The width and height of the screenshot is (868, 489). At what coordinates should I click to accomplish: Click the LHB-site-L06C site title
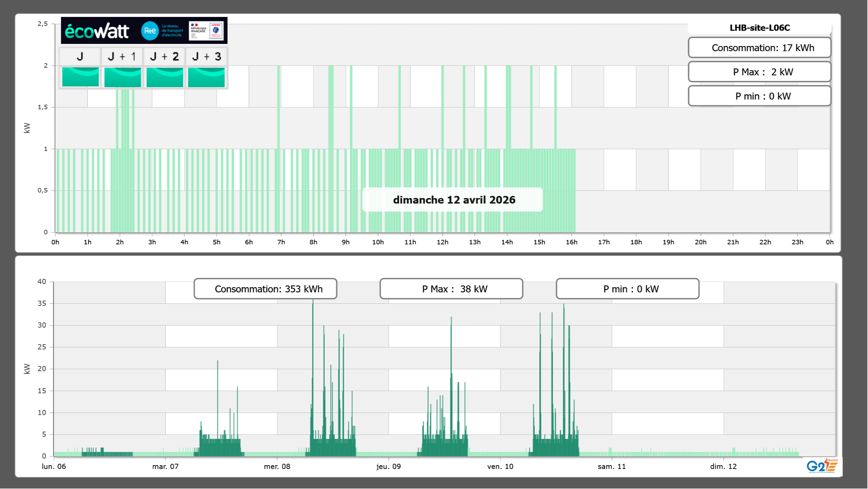point(759,28)
